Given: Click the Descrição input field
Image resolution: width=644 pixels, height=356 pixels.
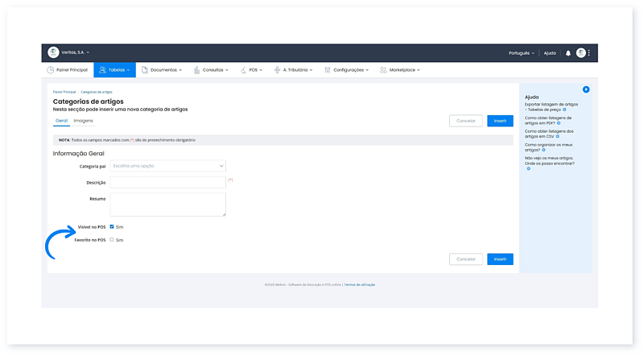Looking at the screenshot, I should 167,182.
